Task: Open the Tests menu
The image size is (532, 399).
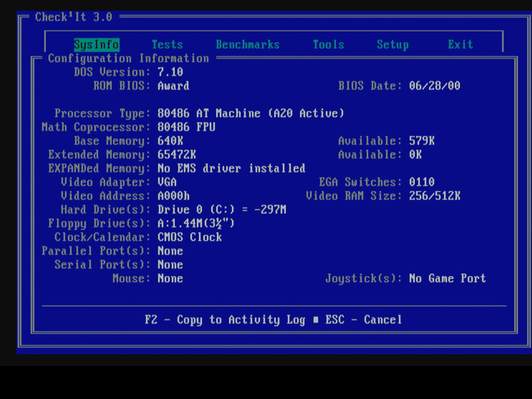Action: (x=168, y=45)
